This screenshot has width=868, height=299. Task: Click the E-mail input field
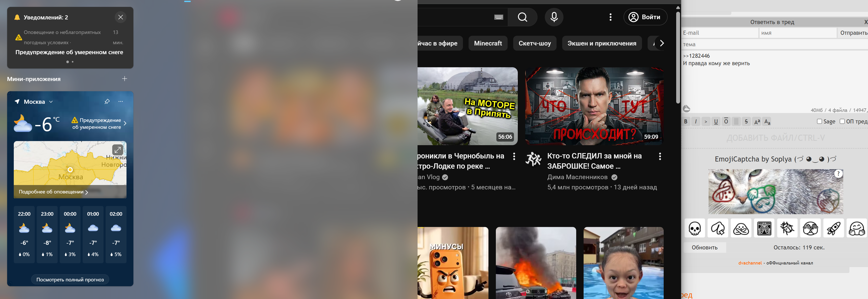[x=719, y=33]
